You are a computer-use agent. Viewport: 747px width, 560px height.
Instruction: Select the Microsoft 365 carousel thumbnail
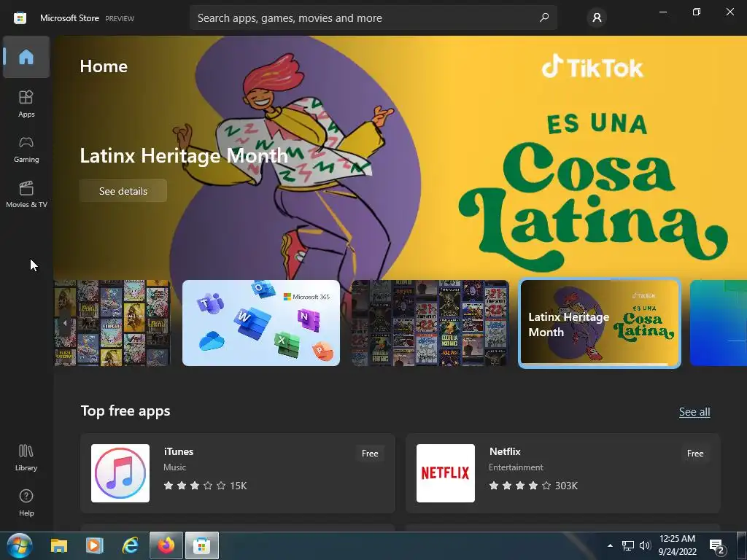tap(261, 323)
